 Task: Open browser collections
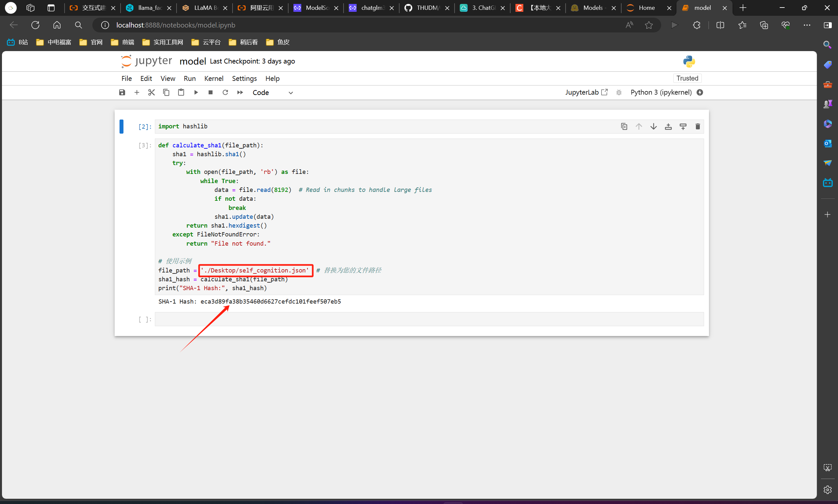tap(764, 25)
